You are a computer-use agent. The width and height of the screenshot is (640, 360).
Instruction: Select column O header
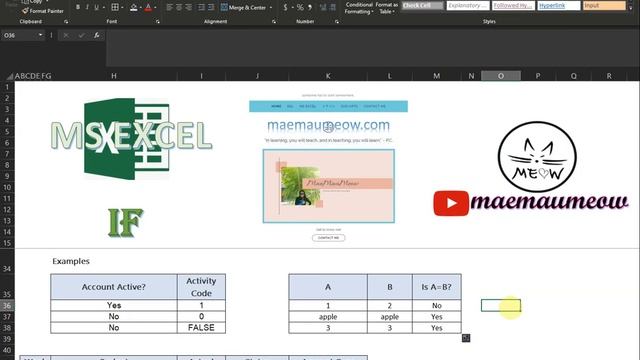(x=501, y=76)
